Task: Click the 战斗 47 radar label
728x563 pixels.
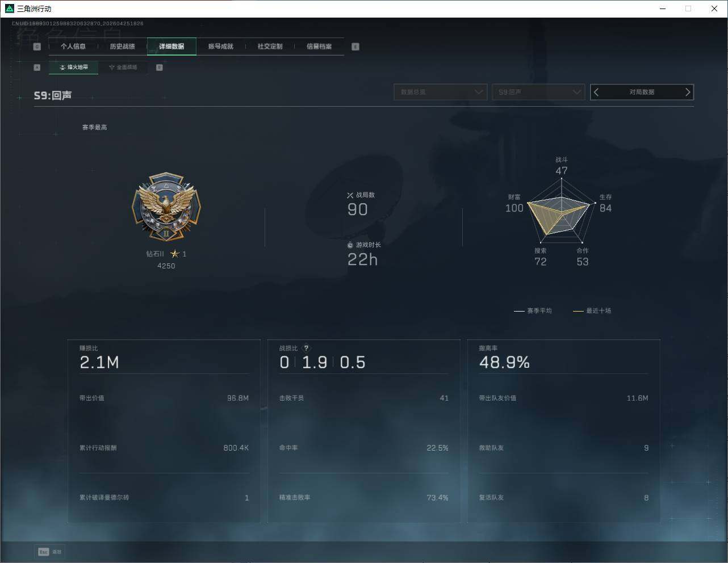Action: pos(562,166)
